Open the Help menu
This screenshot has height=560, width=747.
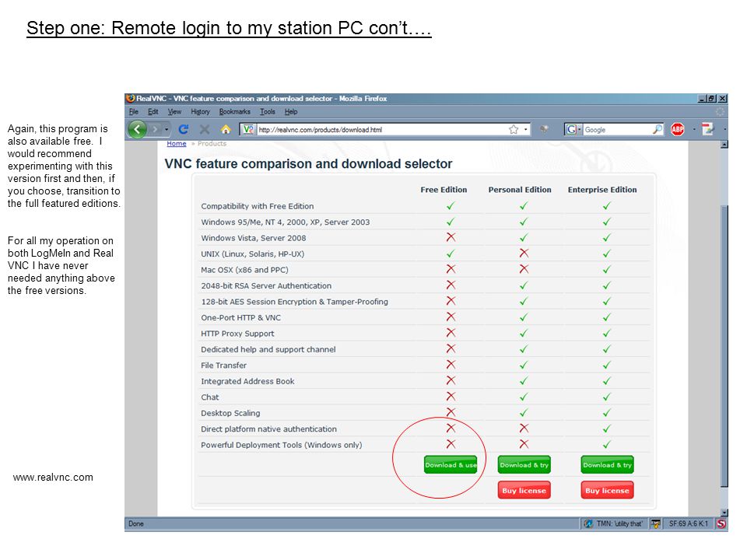click(x=290, y=111)
